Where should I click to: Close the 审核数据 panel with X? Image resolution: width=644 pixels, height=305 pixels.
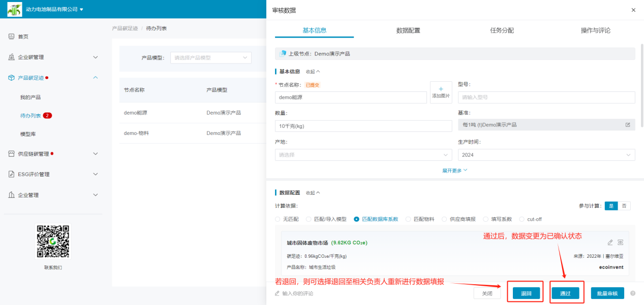click(x=633, y=10)
